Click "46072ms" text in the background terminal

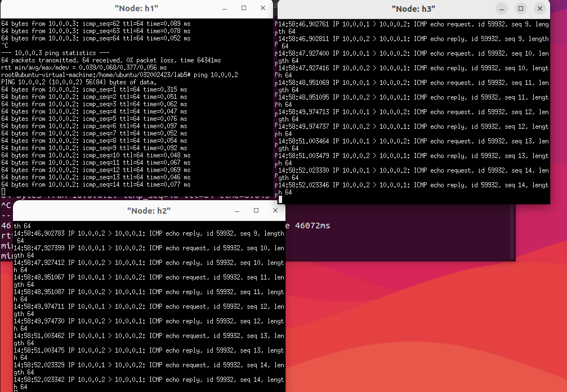pos(312,226)
